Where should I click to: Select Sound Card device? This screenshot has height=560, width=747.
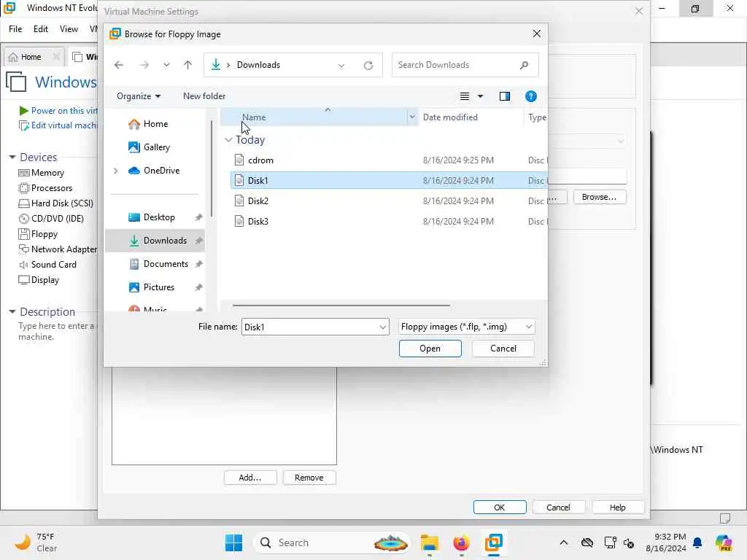coord(47,265)
